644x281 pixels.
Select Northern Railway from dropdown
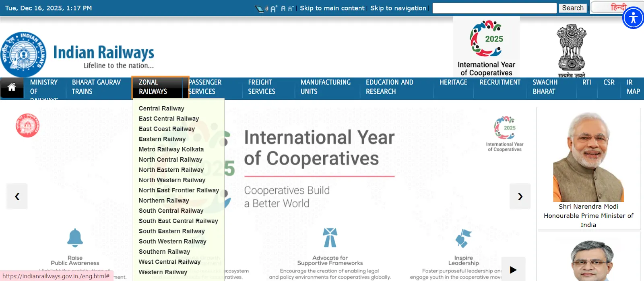click(x=164, y=201)
